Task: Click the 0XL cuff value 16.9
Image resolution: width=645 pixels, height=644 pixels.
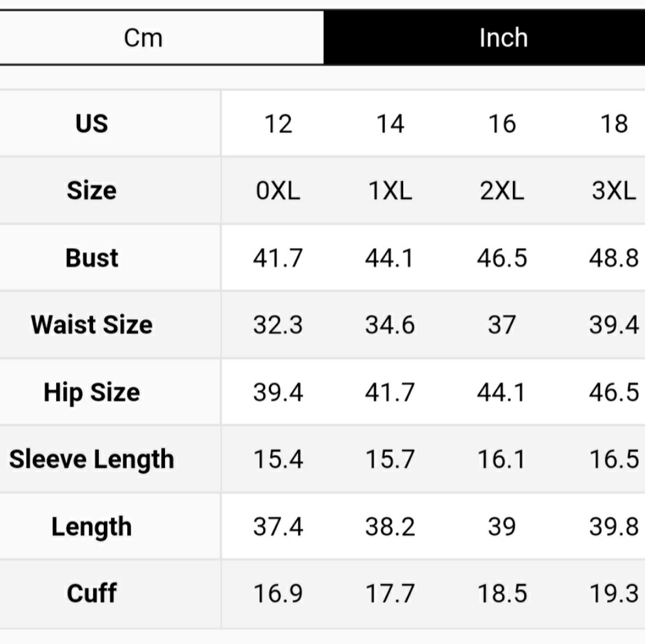Action: pos(278,594)
